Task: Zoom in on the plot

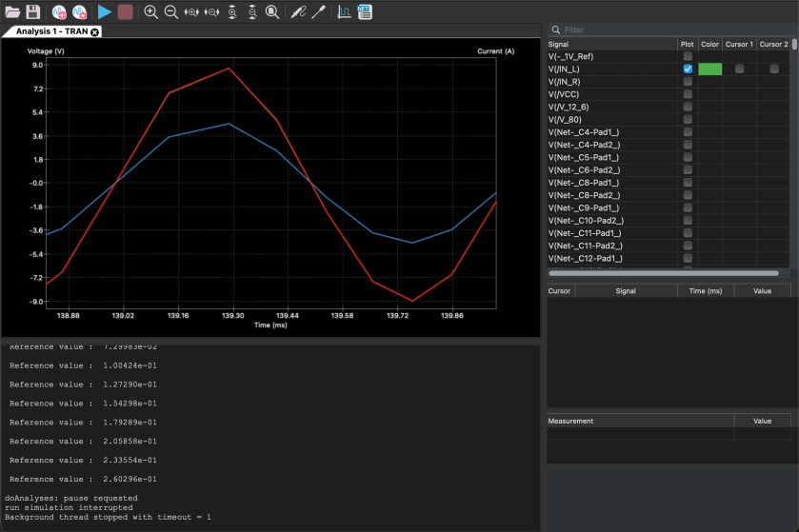Action: click(151, 12)
